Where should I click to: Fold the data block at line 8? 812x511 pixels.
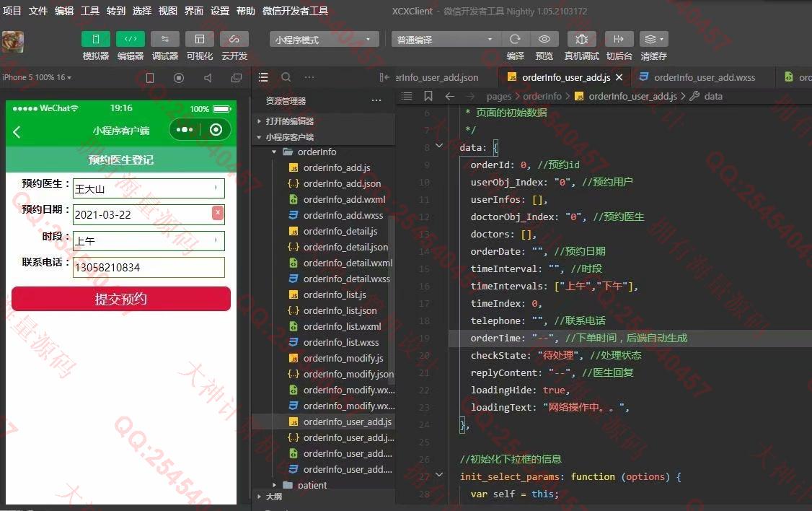click(439, 146)
